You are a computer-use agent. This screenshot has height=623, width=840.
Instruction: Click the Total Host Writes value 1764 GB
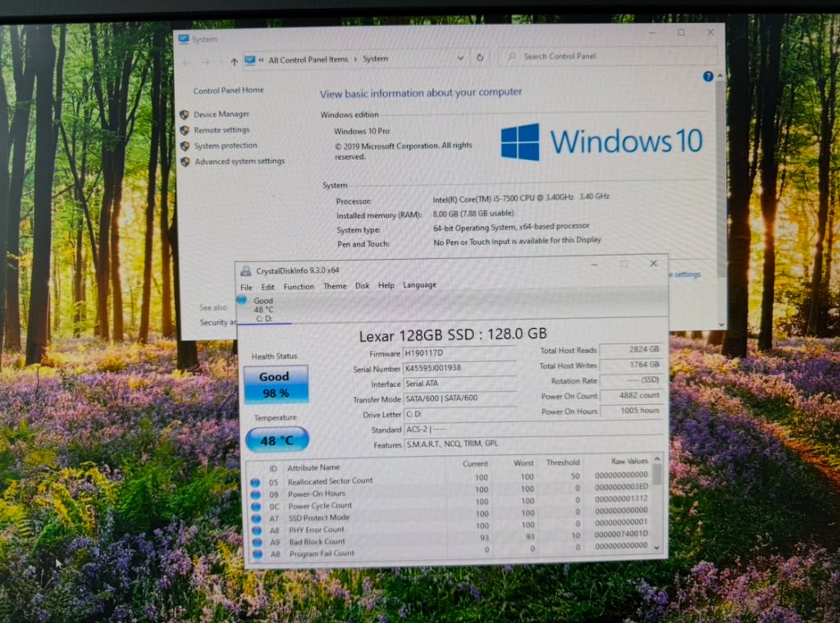630,365
